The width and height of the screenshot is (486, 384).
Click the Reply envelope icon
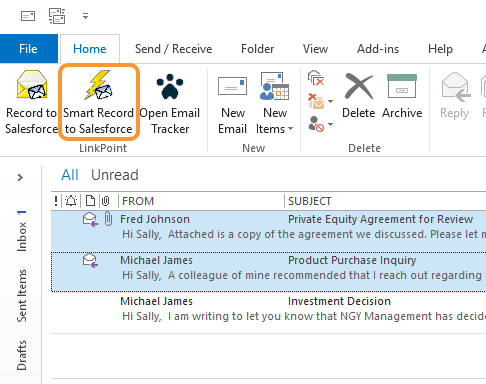[x=455, y=87]
